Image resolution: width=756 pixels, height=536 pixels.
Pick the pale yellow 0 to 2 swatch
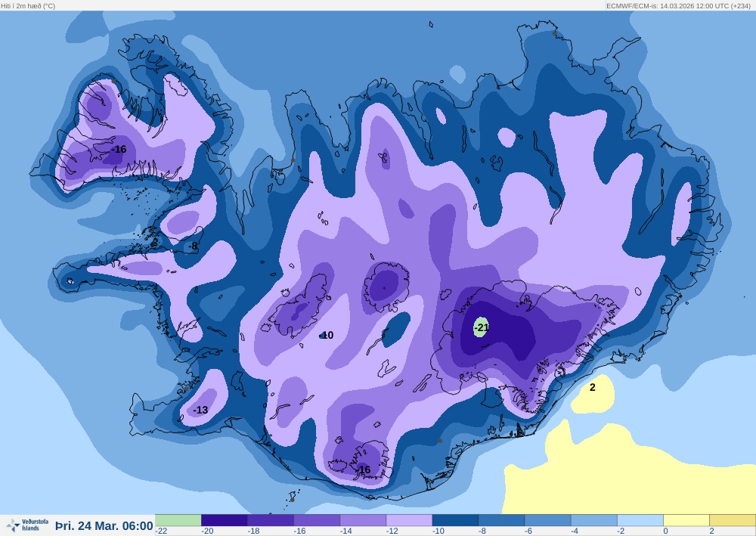[686, 520]
